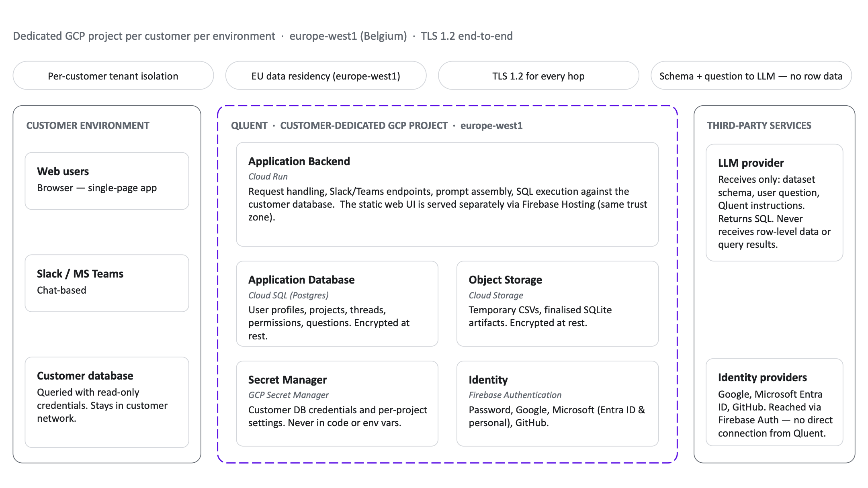
Task: Click the Per-customer tenant isolation pill
Action: click(113, 76)
